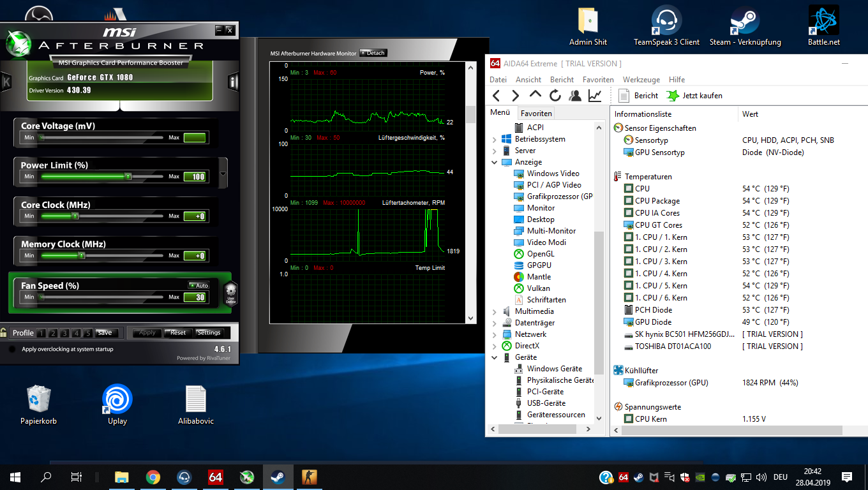
Task: Open Bericht menu in AIDA64
Action: click(x=562, y=80)
